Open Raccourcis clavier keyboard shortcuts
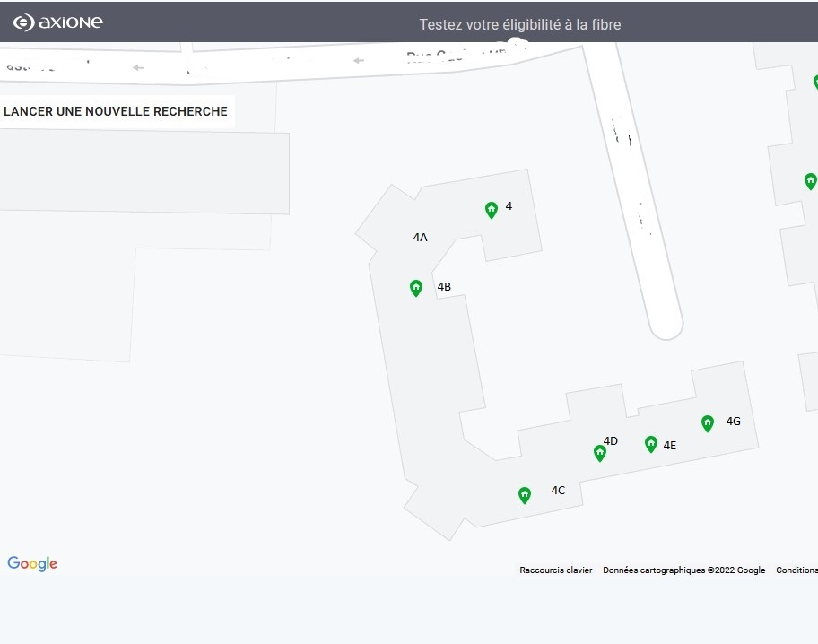This screenshot has width=818, height=644. click(x=555, y=570)
